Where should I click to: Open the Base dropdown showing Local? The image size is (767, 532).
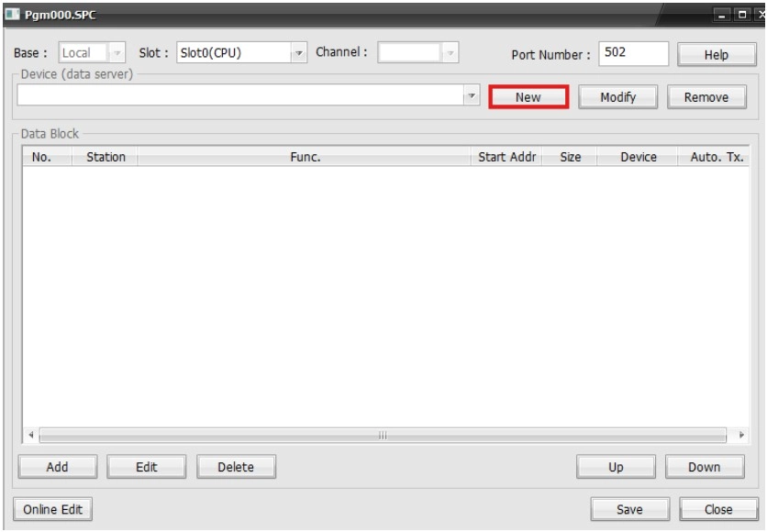pyautogui.click(x=92, y=52)
